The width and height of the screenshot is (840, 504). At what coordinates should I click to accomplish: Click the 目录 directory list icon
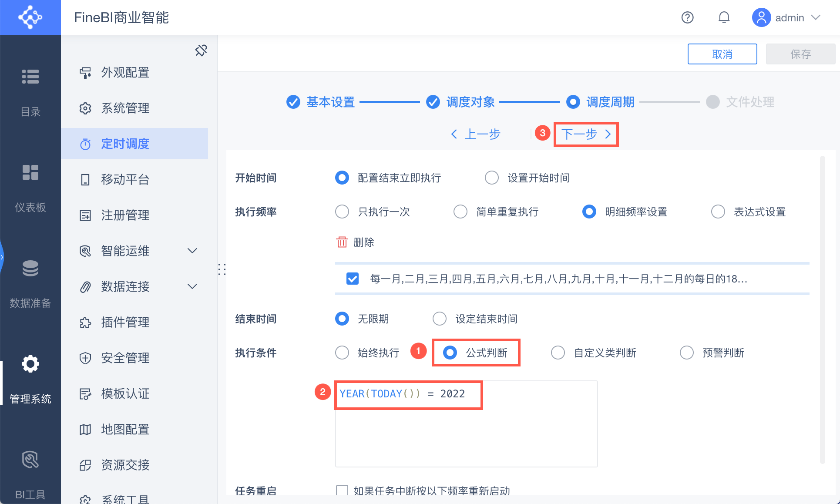coord(30,77)
